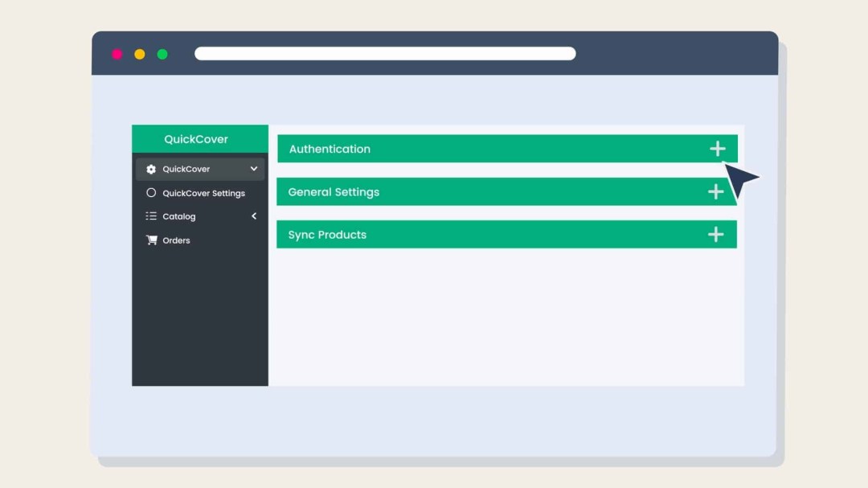868x488 pixels.
Task: Expand the Catalog submenu arrow
Action: point(254,216)
